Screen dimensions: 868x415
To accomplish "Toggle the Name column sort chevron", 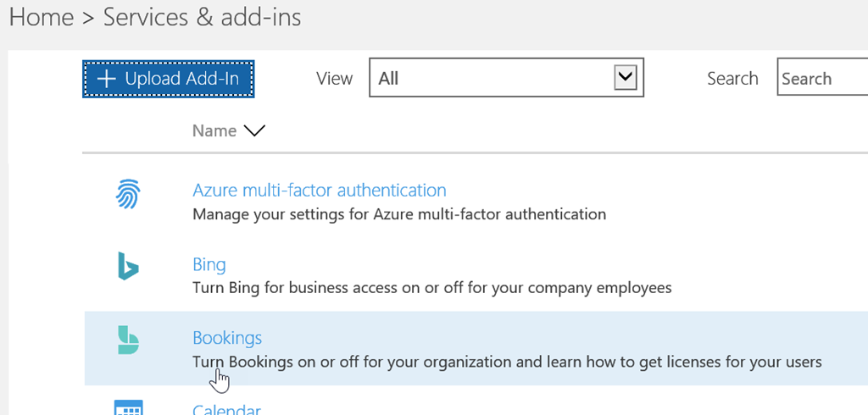I will 254,130.
